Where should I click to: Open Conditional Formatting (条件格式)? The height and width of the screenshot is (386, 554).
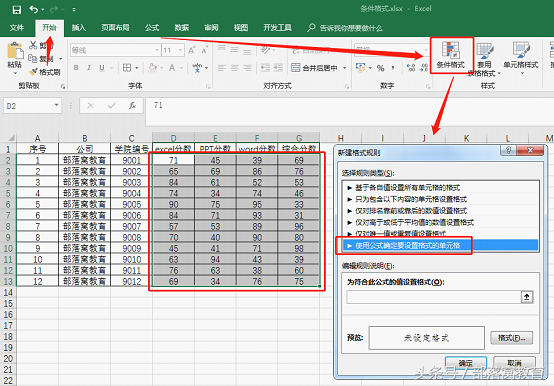click(451, 55)
